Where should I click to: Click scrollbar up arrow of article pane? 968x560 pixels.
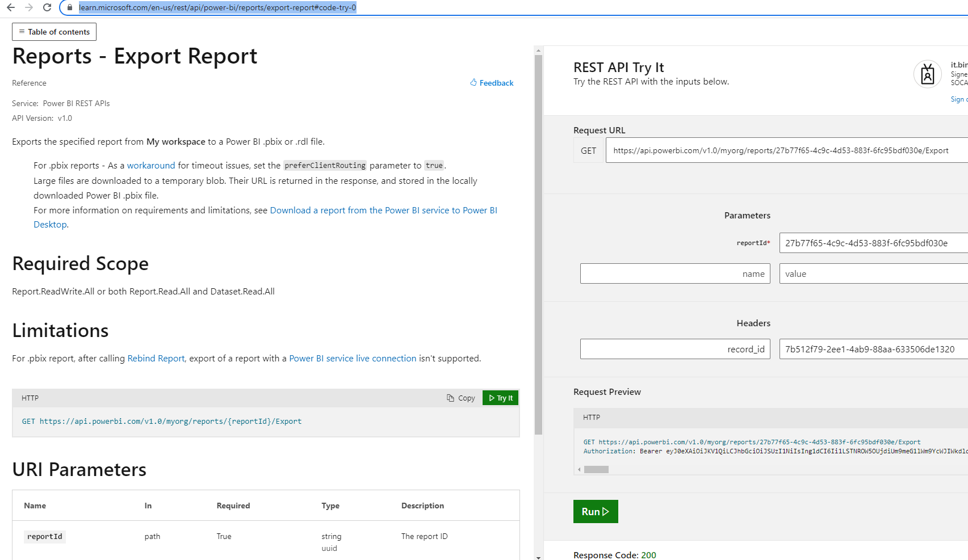pos(538,50)
